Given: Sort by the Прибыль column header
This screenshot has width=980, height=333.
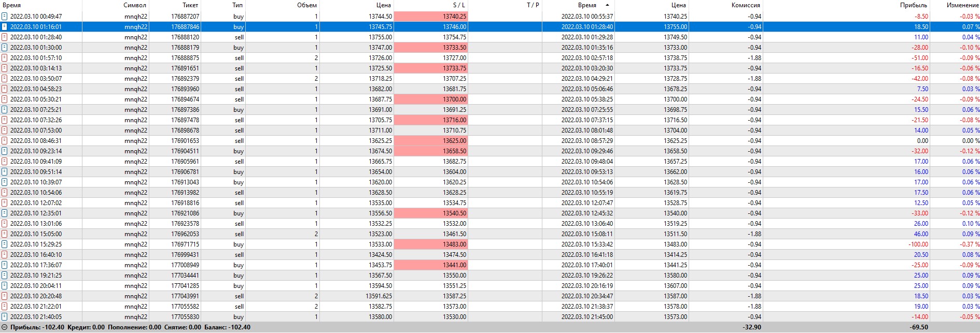Looking at the screenshot, I should click(x=914, y=5).
